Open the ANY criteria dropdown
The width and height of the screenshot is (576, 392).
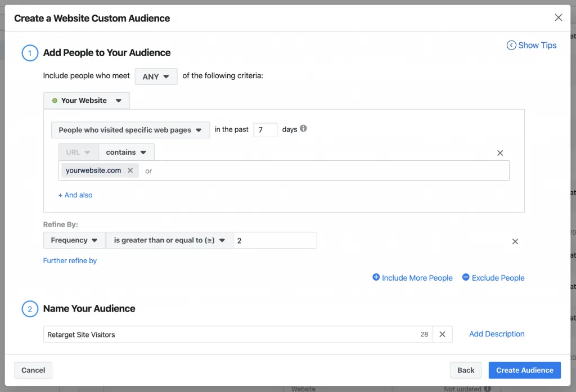(x=156, y=76)
